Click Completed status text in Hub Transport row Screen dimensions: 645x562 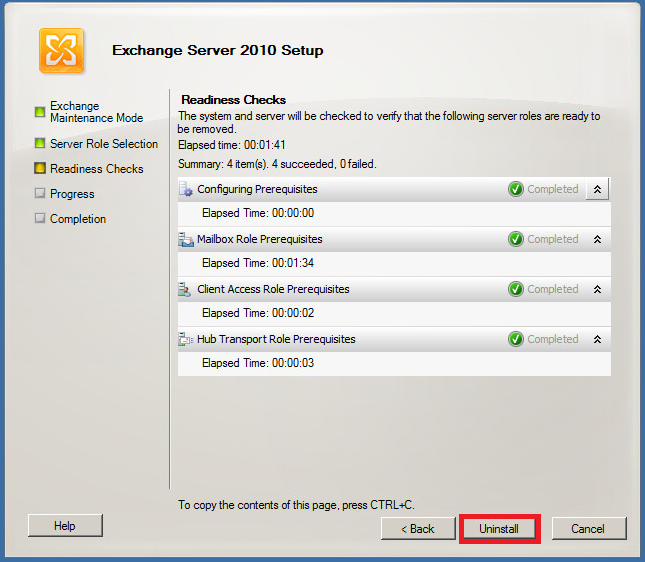(552, 339)
